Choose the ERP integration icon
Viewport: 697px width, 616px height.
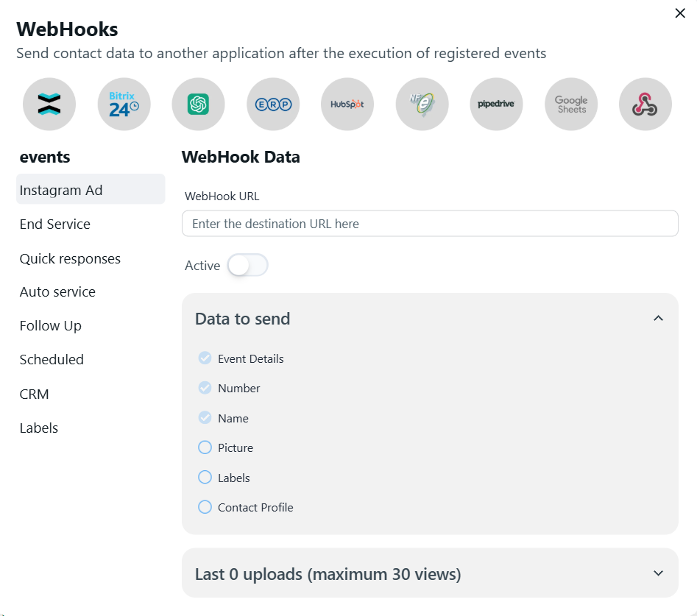point(273,105)
